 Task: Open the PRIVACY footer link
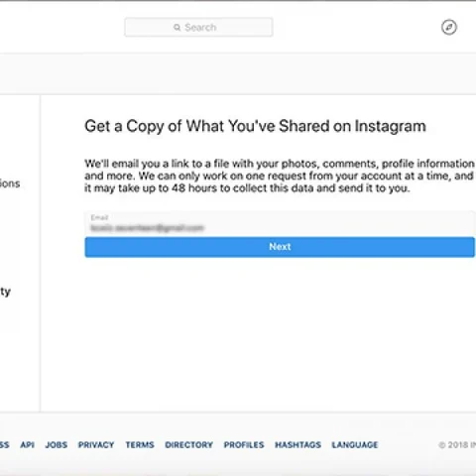96,445
